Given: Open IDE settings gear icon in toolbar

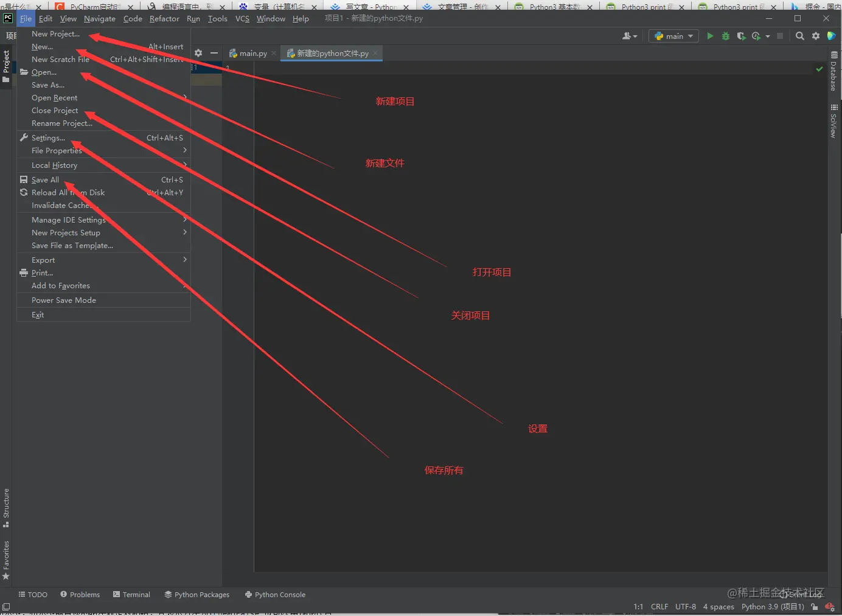Looking at the screenshot, I should click(x=816, y=36).
